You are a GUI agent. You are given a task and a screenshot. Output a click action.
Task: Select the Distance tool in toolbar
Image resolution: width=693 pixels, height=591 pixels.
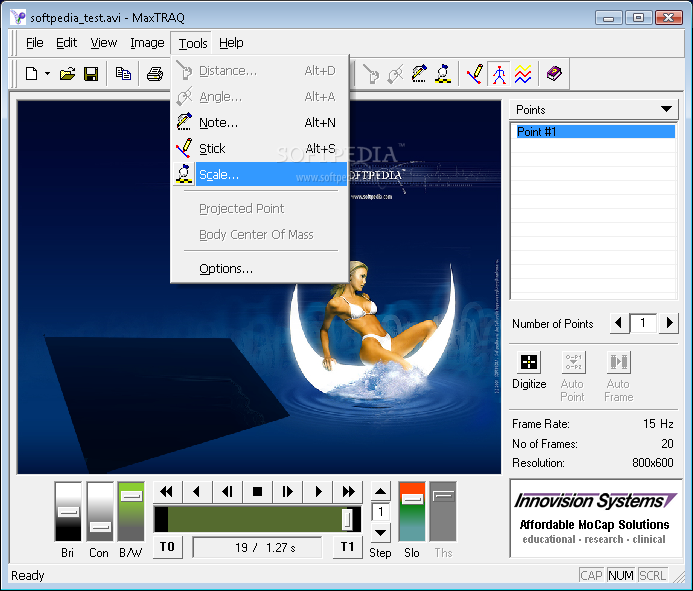click(x=371, y=74)
